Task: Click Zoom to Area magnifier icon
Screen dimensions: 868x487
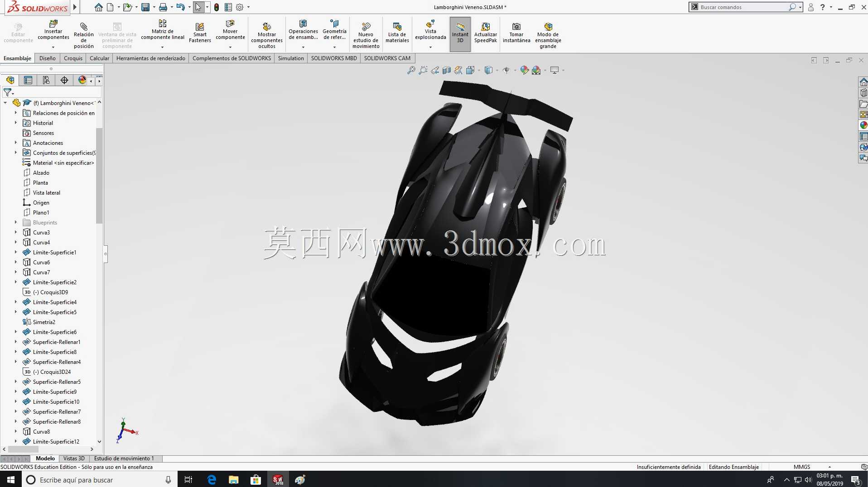Action: pyautogui.click(x=423, y=70)
